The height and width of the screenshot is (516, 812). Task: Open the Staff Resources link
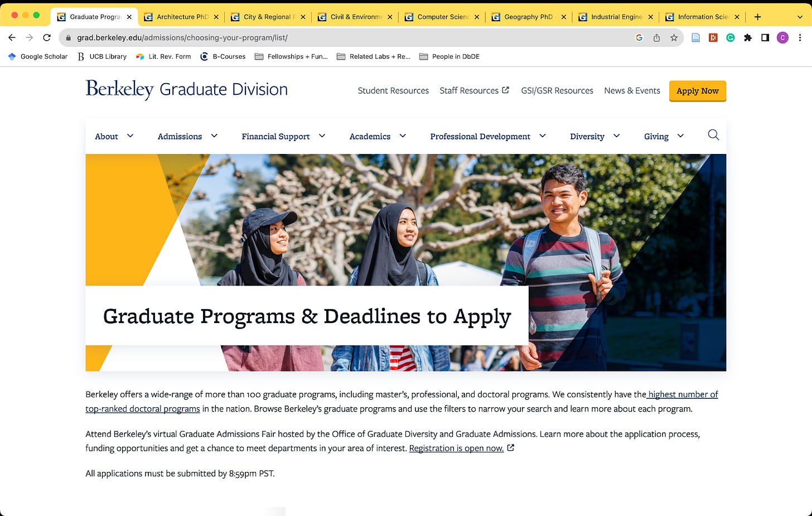coord(469,90)
